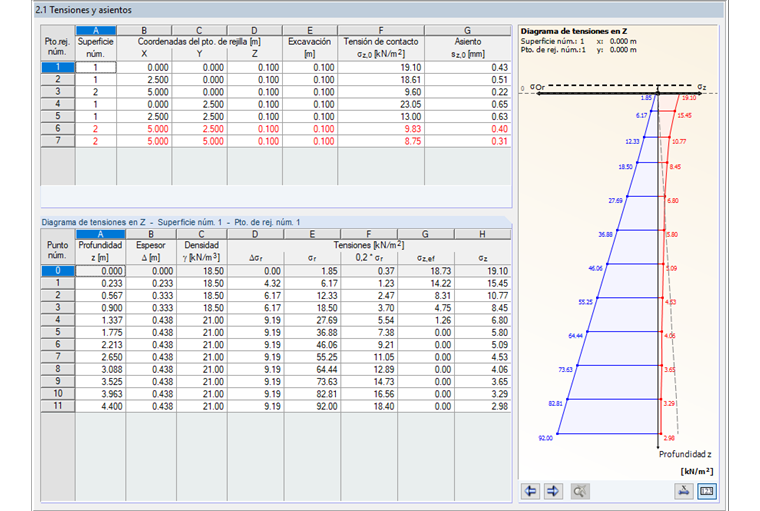Select point row 10 header in lower table
760x511 pixels.
click(58, 394)
